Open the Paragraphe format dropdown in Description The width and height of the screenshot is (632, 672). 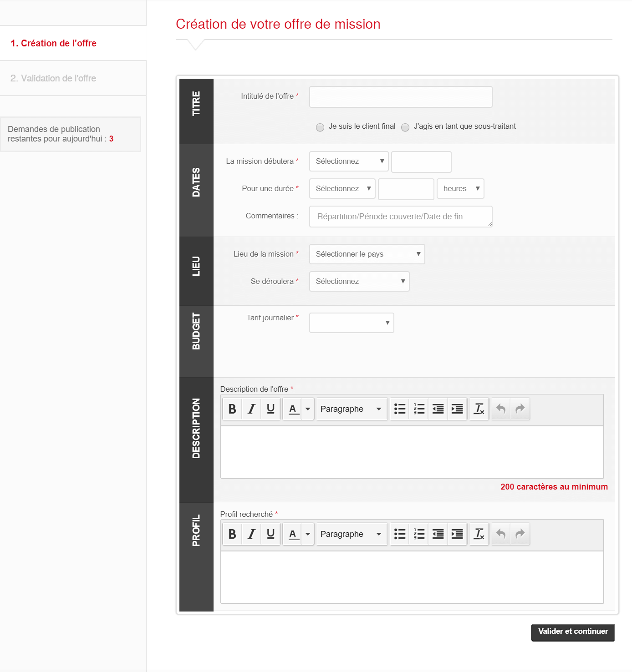pos(351,409)
